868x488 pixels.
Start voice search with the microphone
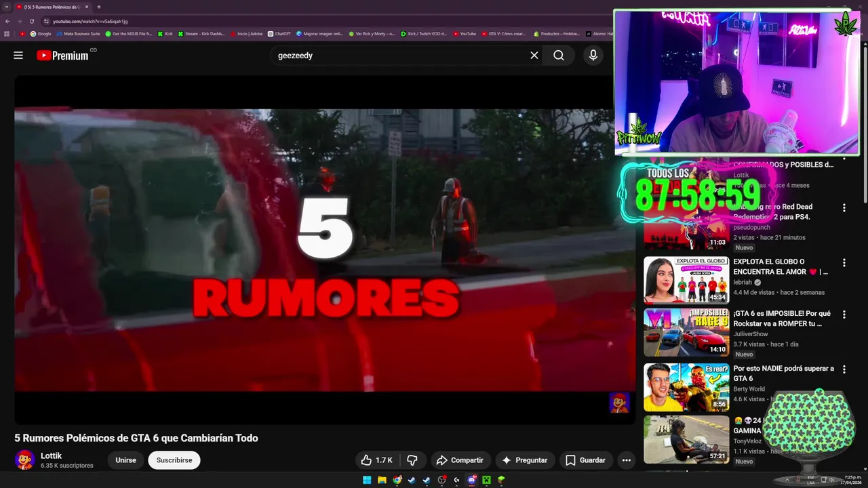click(x=593, y=56)
